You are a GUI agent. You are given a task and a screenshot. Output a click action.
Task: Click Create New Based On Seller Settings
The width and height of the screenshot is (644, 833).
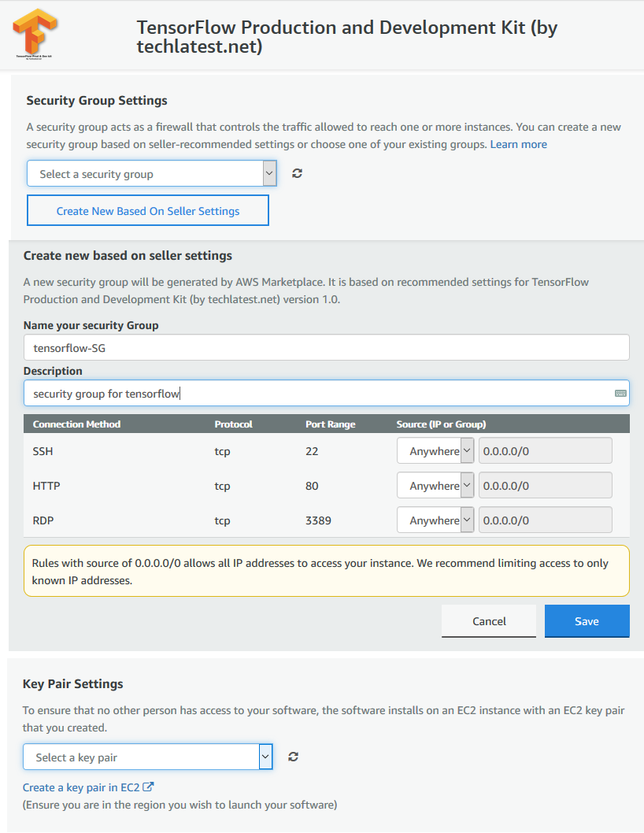coord(148,210)
